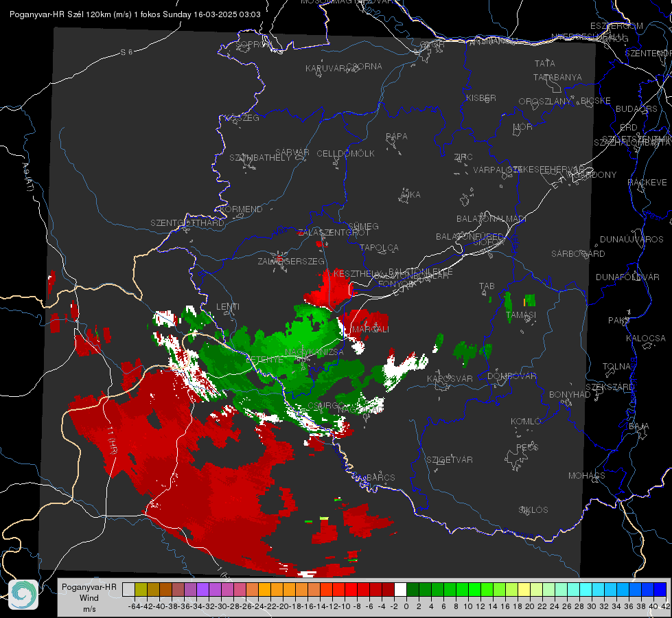The height and width of the screenshot is (618, 672).
Task: Click the SZOMBATHELY city label
Action: 259,158
